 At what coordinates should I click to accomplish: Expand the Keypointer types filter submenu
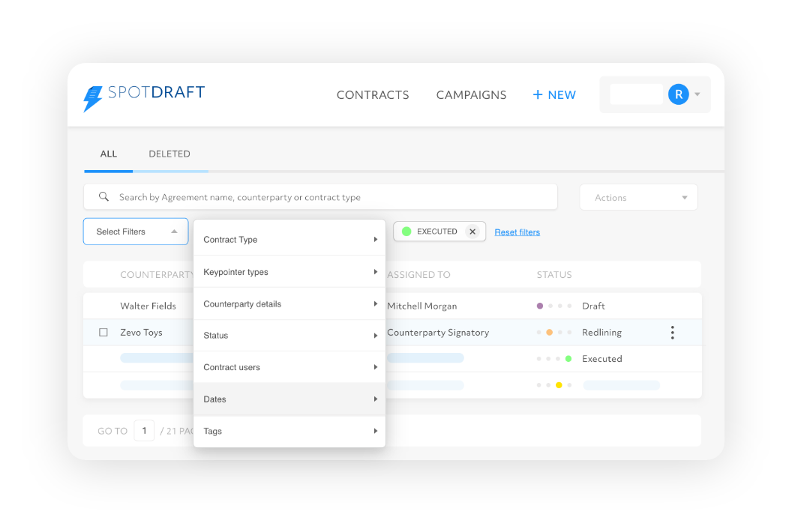point(289,272)
